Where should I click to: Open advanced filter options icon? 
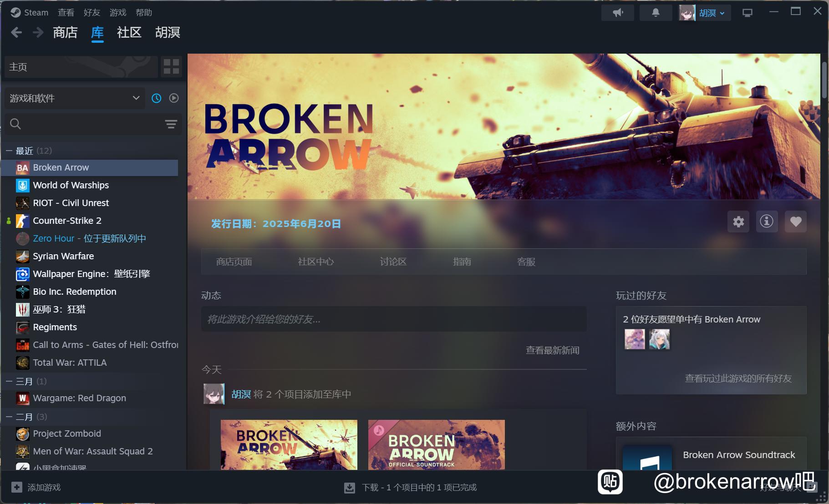pyautogui.click(x=171, y=124)
